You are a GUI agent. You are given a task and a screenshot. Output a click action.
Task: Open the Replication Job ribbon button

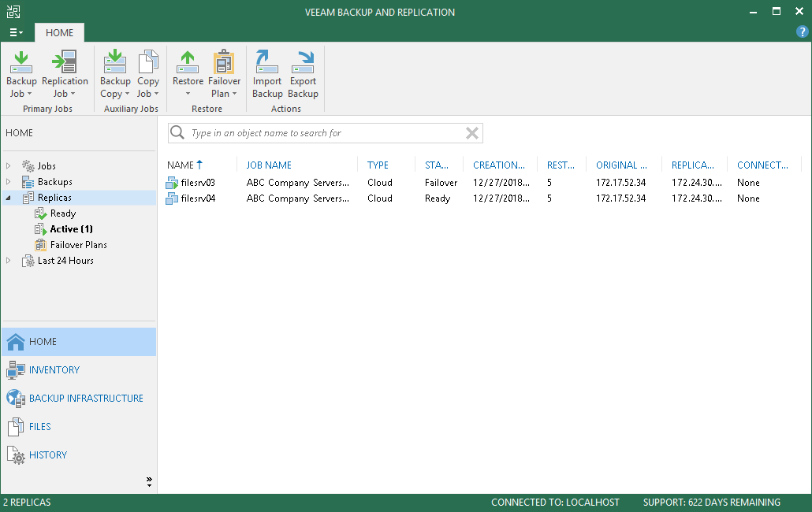65,74
